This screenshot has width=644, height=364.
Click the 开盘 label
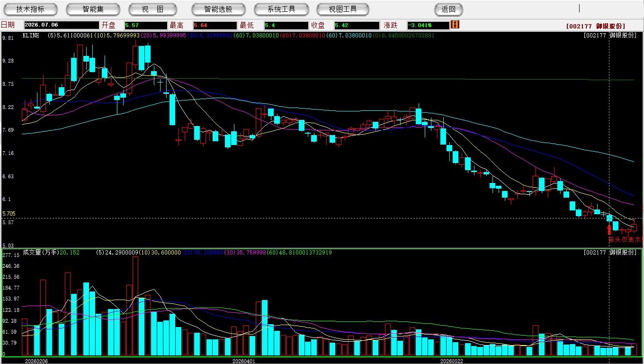click(108, 25)
